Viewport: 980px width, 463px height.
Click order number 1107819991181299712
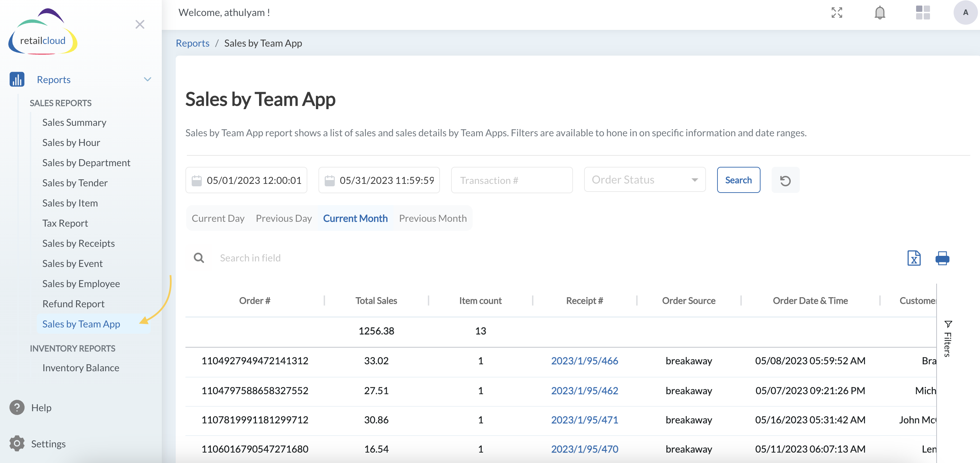coord(255,420)
